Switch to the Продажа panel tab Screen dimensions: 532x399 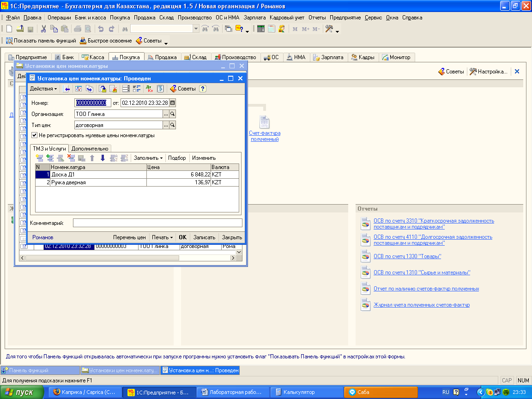pos(162,57)
